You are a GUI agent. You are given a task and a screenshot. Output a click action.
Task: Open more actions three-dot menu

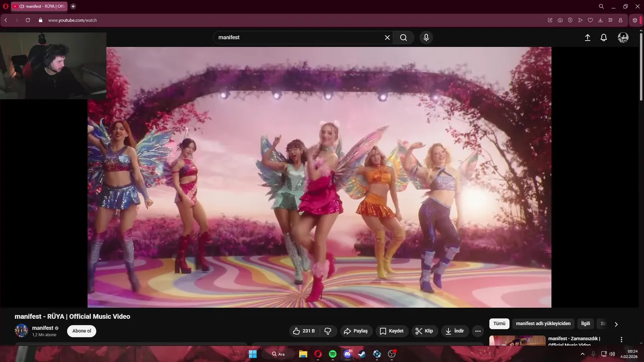pos(478,331)
